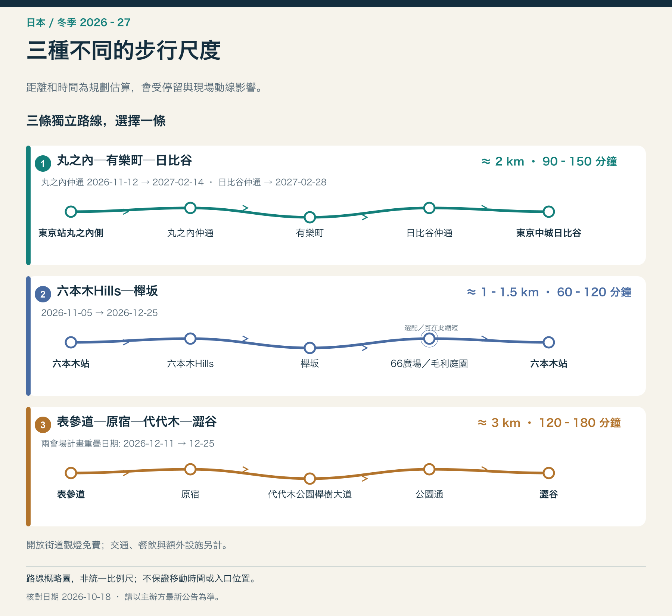Click the 東京中城日比谷 stop label
672x616 pixels.
click(549, 233)
